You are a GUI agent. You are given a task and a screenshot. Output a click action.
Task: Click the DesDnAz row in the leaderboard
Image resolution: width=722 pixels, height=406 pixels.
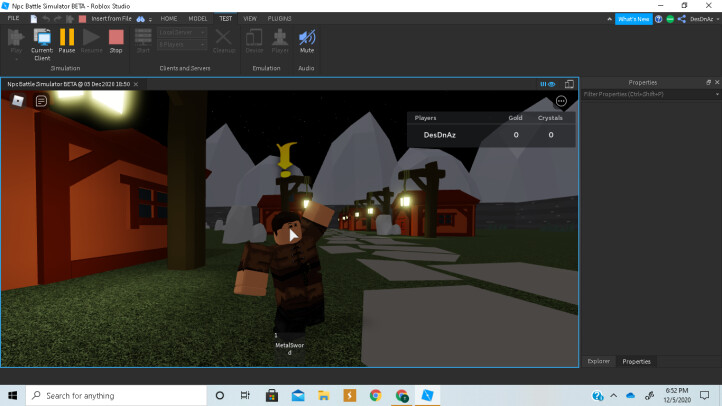tap(491, 135)
